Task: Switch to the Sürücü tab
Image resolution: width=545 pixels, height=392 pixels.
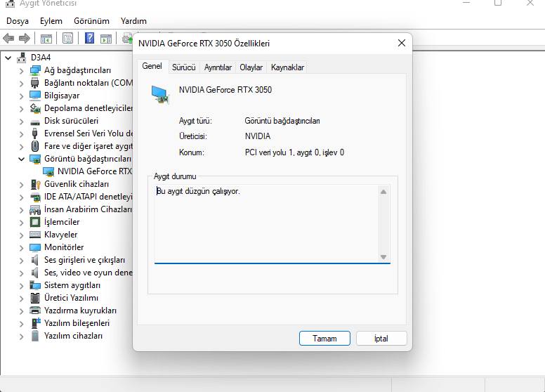Action: coord(184,67)
